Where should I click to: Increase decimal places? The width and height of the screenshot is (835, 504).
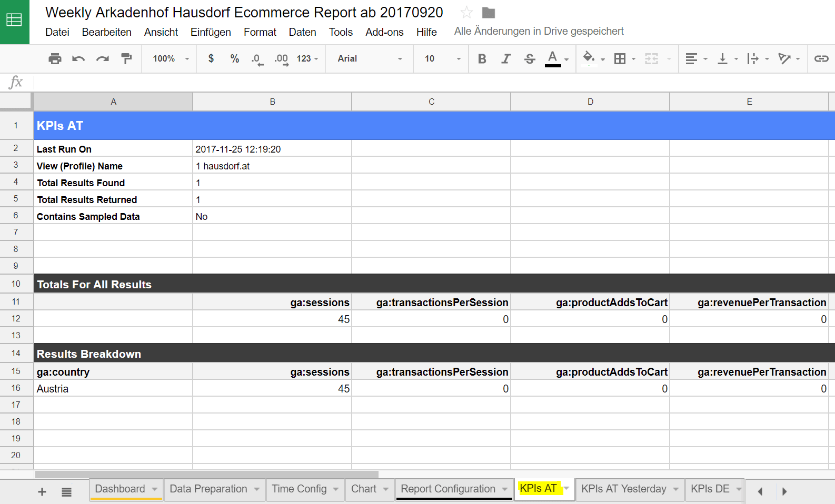point(281,59)
